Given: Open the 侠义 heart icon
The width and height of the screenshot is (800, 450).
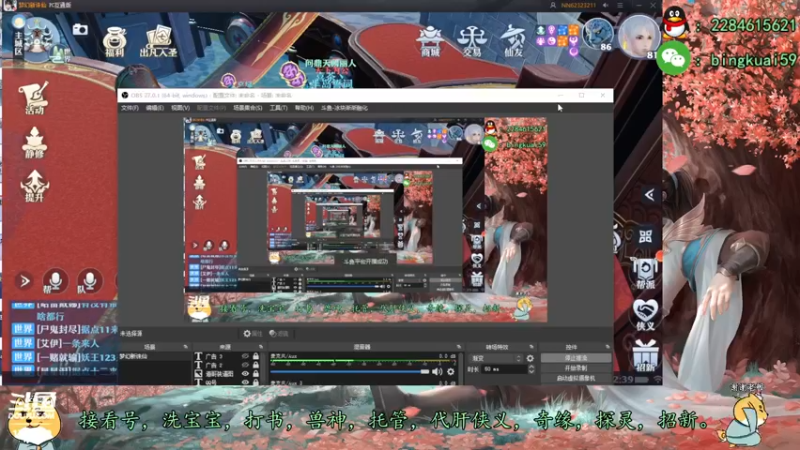Looking at the screenshot, I should [x=645, y=315].
